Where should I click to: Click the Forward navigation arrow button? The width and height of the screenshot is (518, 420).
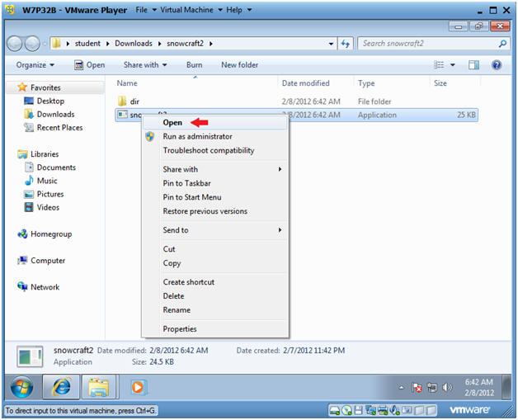32,44
